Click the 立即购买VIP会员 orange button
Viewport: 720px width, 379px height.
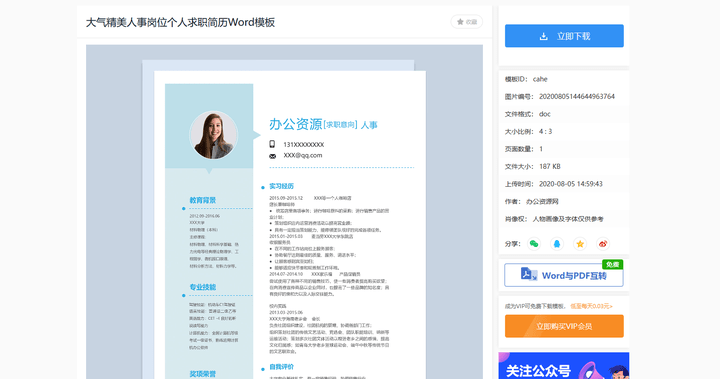point(564,326)
